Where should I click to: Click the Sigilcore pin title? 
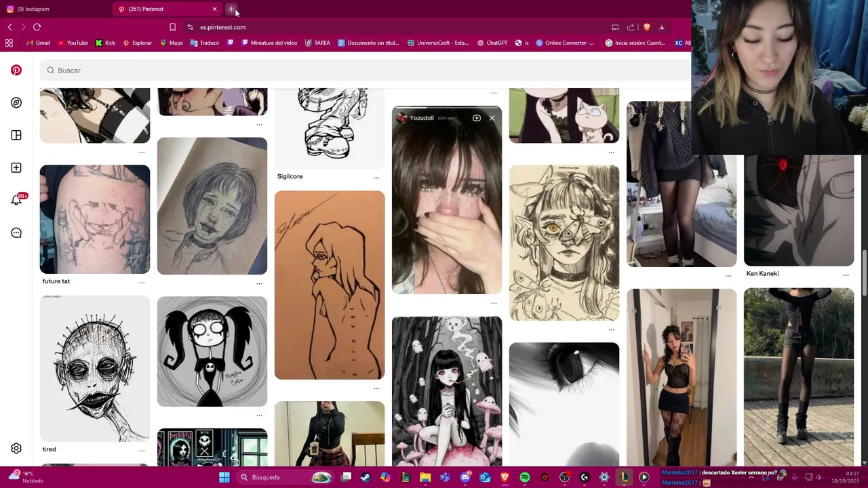(x=290, y=176)
